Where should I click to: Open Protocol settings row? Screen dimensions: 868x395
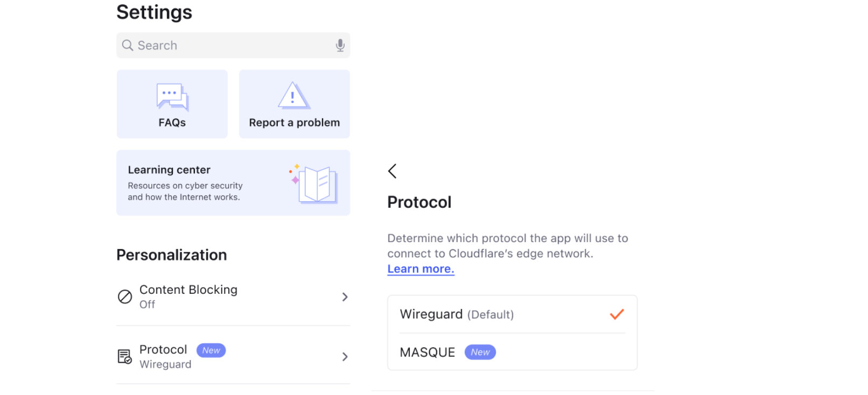(x=233, y=356)
